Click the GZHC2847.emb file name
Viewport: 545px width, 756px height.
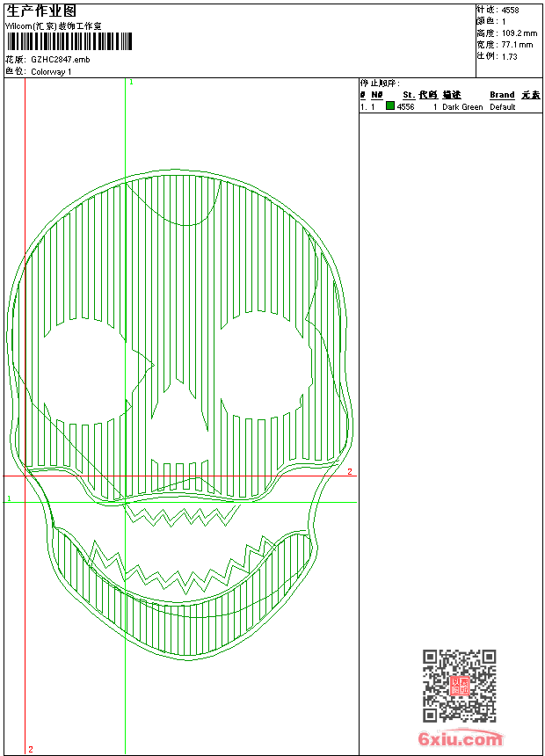(60, 59)
